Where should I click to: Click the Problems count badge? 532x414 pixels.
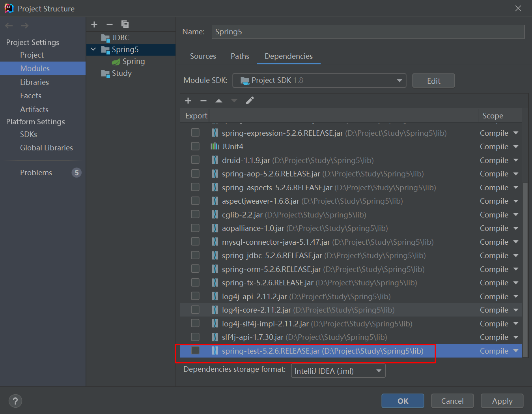click(x=77, y=172)
